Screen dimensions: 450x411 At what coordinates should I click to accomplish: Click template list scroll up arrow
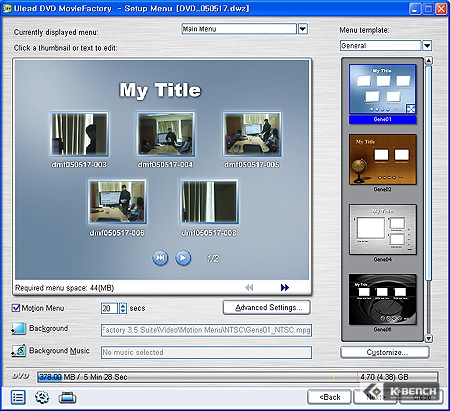pyautogui.click(x=429, y=61)
